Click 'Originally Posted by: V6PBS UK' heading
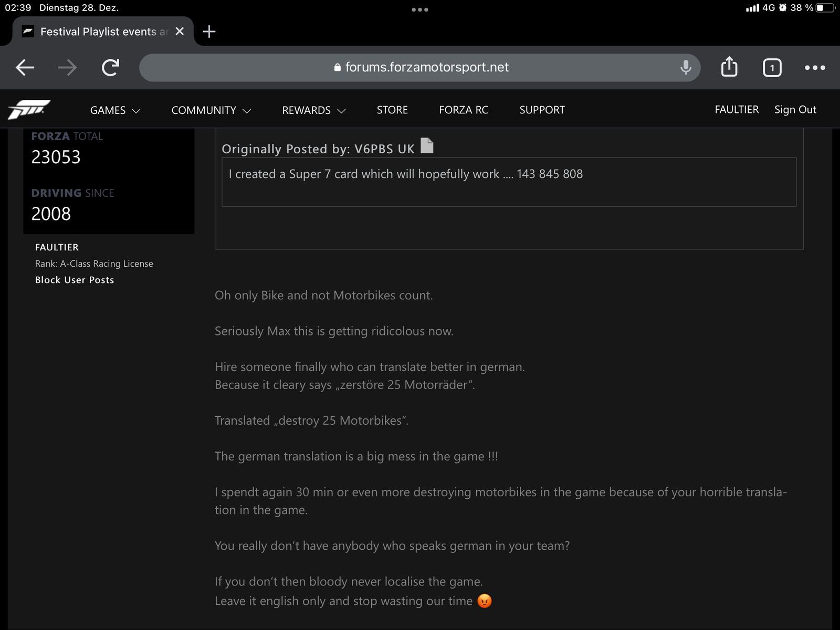 coord(318,149)
